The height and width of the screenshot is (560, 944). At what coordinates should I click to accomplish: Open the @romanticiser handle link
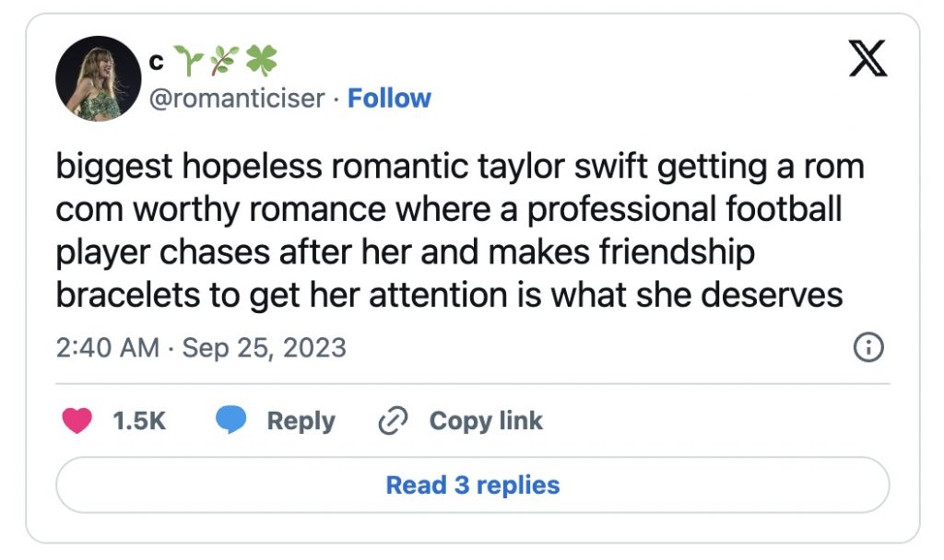pos(236,98)
